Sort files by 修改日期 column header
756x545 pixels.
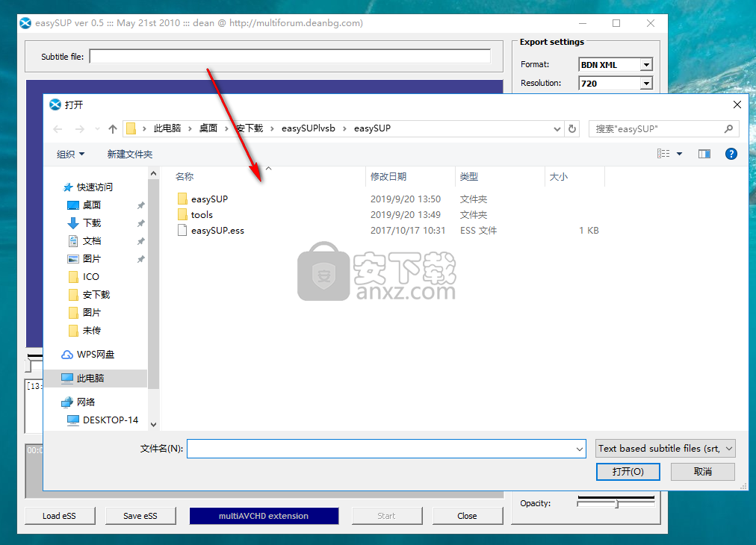pos(388,177)
